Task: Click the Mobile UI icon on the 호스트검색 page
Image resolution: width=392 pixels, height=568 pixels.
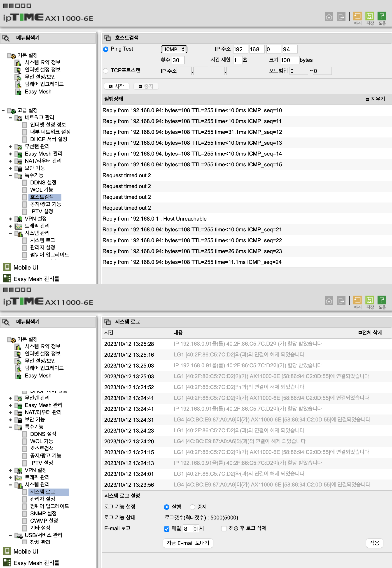Action: pos(7,267)
